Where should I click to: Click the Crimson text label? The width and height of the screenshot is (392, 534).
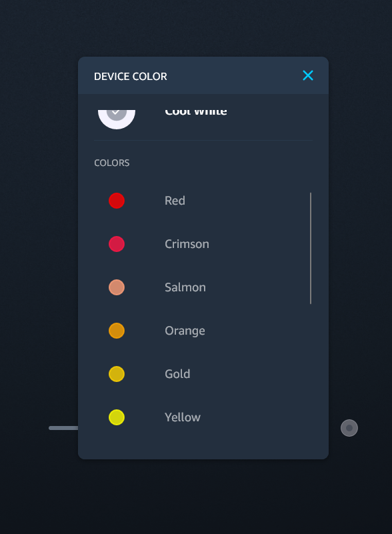pos(187,244)
